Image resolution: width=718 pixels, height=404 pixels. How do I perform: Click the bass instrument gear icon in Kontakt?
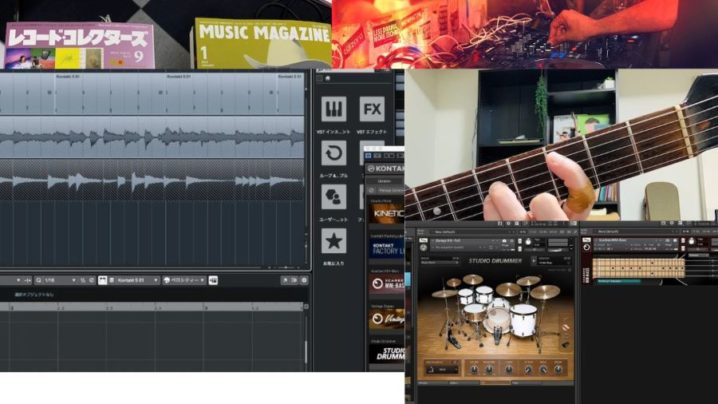click(x=589, y=241)
